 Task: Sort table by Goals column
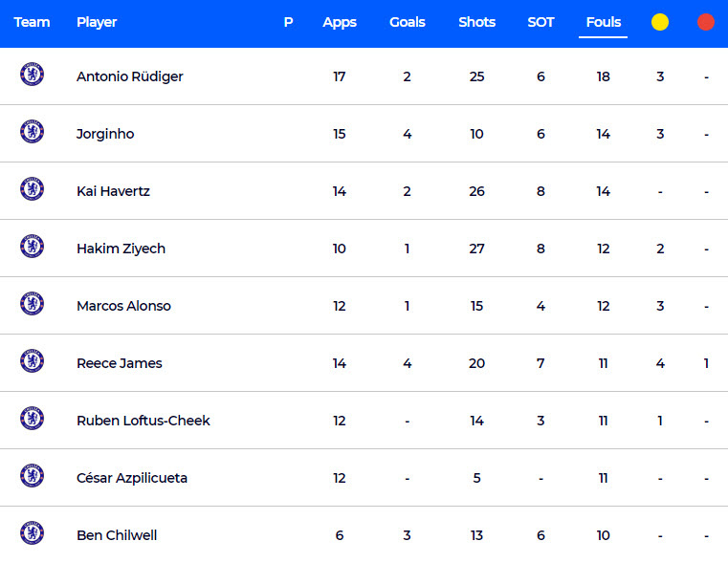(408, 22)
